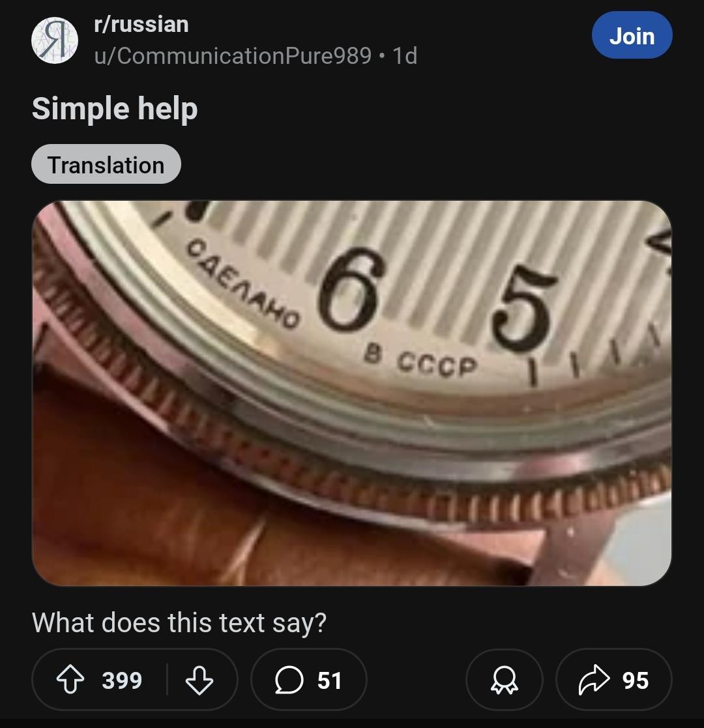Open comments via the speech bubble icon
The height and width of the screenshot is (728, 704).
(289, 680)
